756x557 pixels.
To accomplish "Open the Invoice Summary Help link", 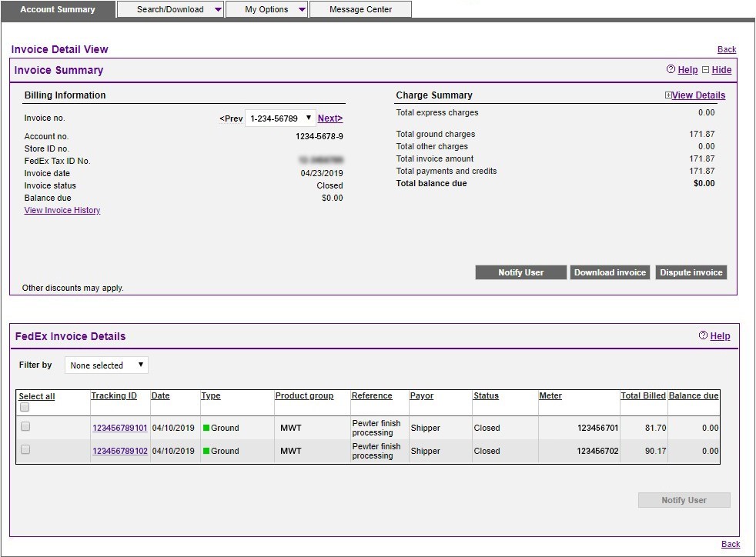I will click(x=687, y=70).
